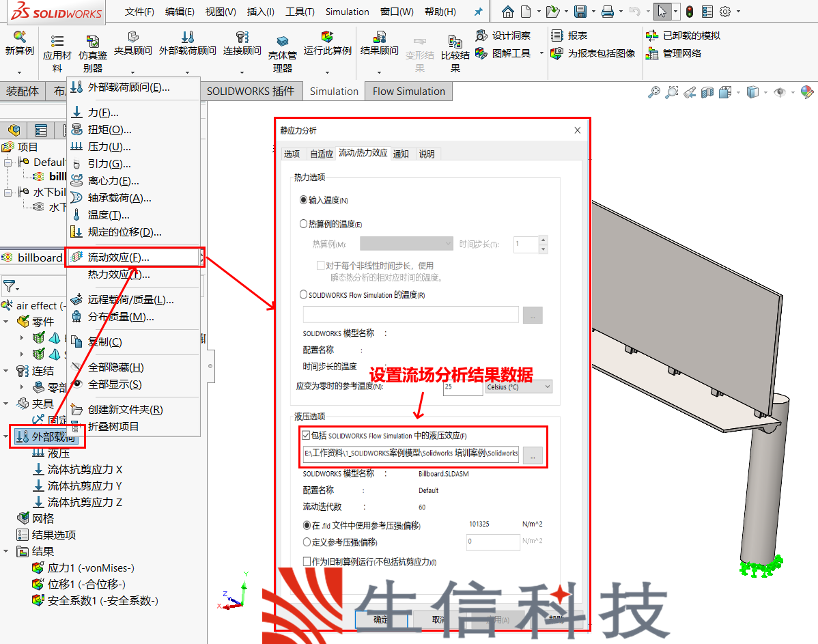Open the 文件(F) menu
The width and height of the screenshot is (818, 644).
click(x=139, y=12)
